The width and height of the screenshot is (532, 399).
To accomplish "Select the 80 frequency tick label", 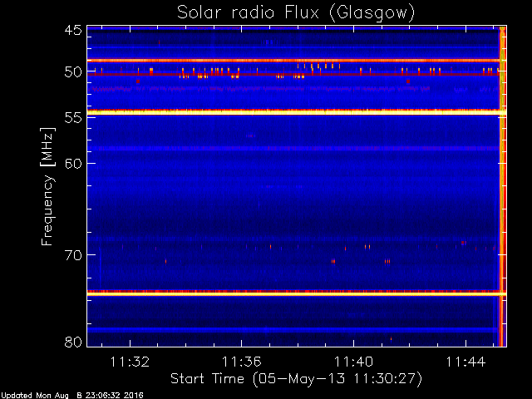I will [x=73, y=342].
